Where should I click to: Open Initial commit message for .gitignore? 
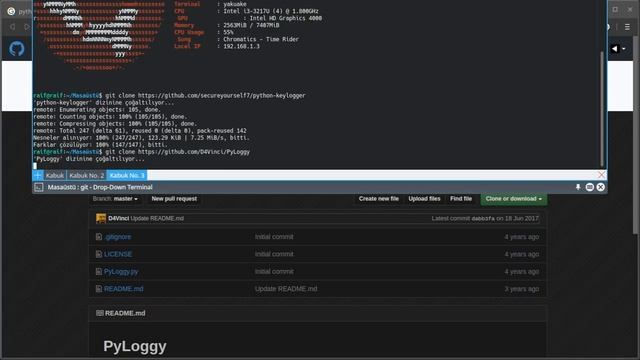coord(274,237)
